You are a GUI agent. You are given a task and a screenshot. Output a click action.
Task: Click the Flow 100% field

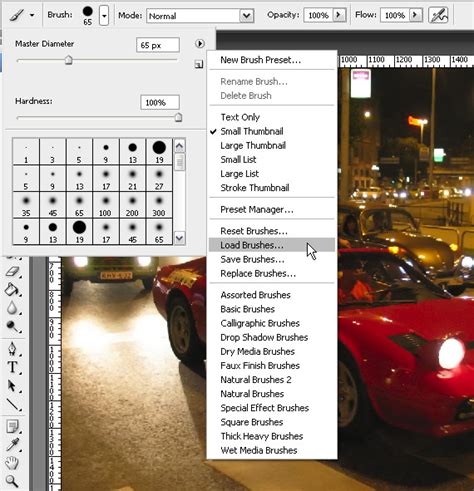[395, 15]
